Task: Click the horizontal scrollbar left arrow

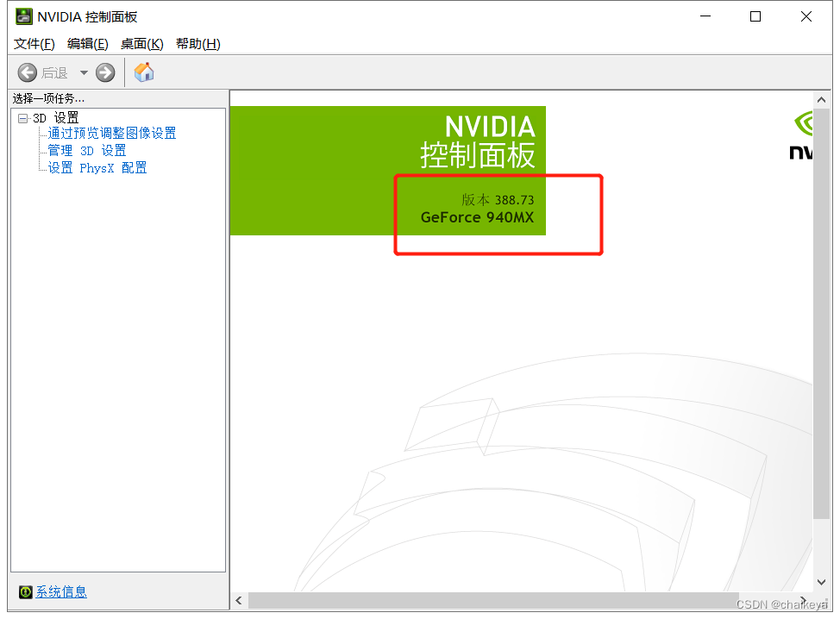Action: point(239,601)
